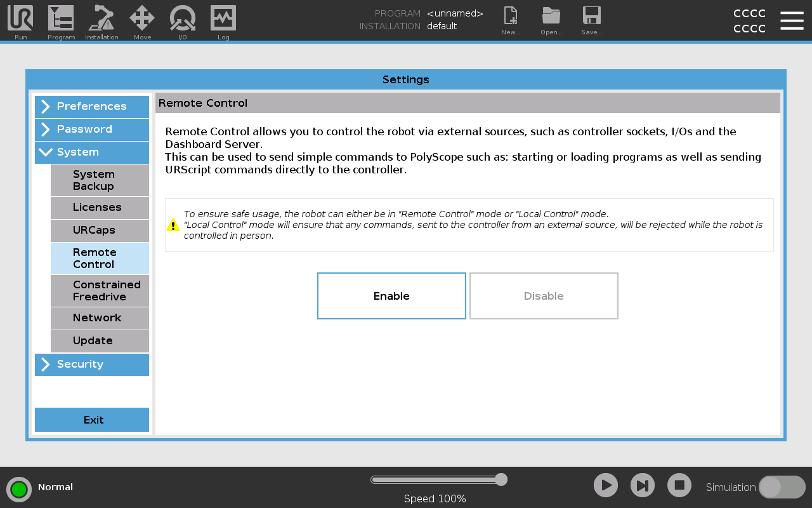Image resolution: width=812 pixels, height=508 pixels.
Task: Expand the Password section
Action: 92,130
